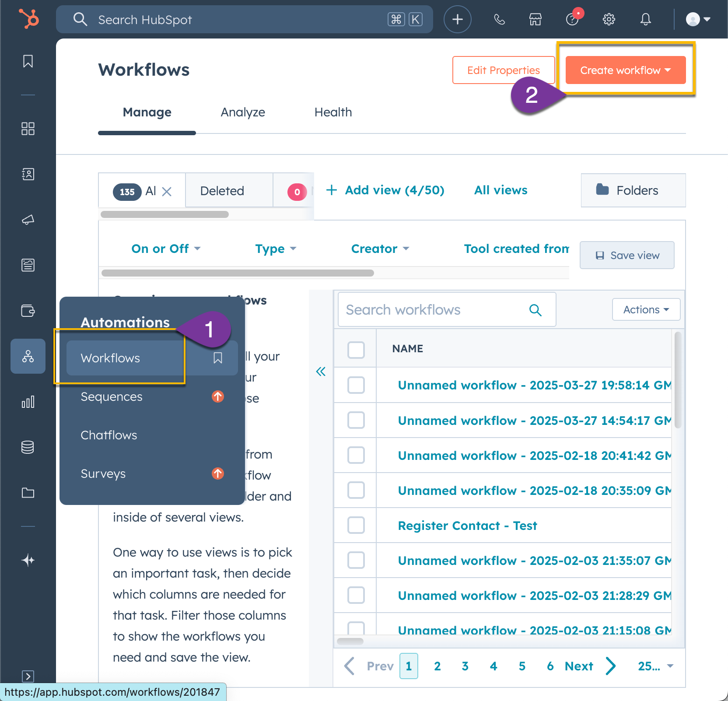Click the HubSpot sprocket logo
The width and height of the screenshot is (728, 701).
[28, 19]
